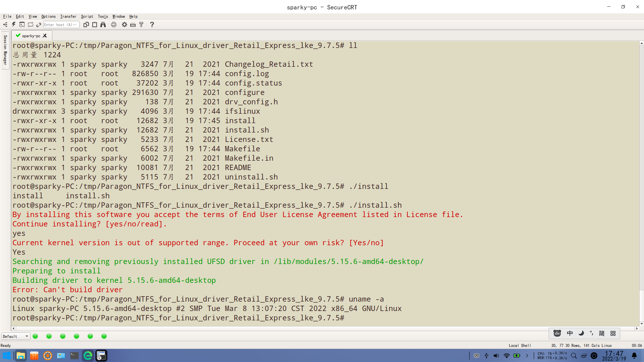Open the Script menu

[87, 16]
